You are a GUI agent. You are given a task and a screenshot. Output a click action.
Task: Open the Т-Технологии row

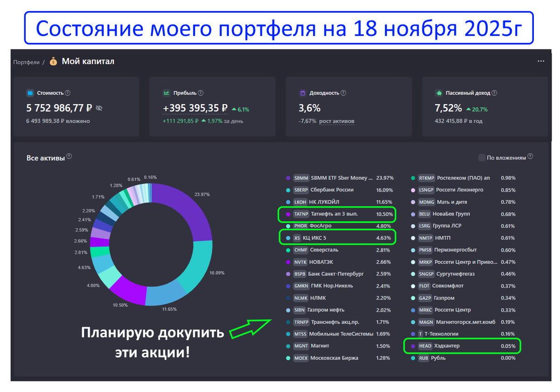[464, 334]
